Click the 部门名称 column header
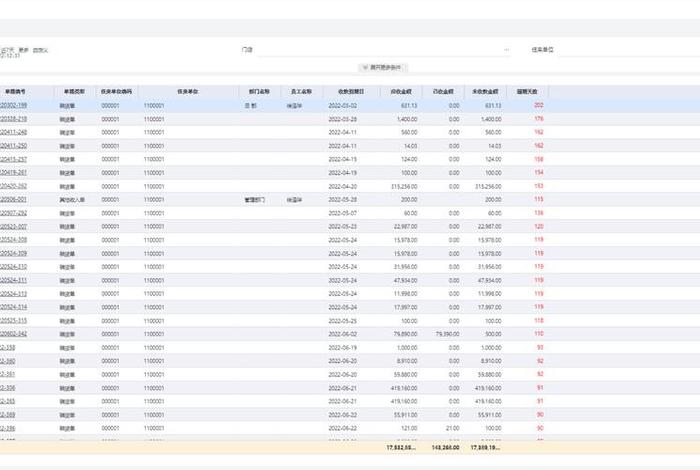This screenshot has width=700, height=470. 255,91
